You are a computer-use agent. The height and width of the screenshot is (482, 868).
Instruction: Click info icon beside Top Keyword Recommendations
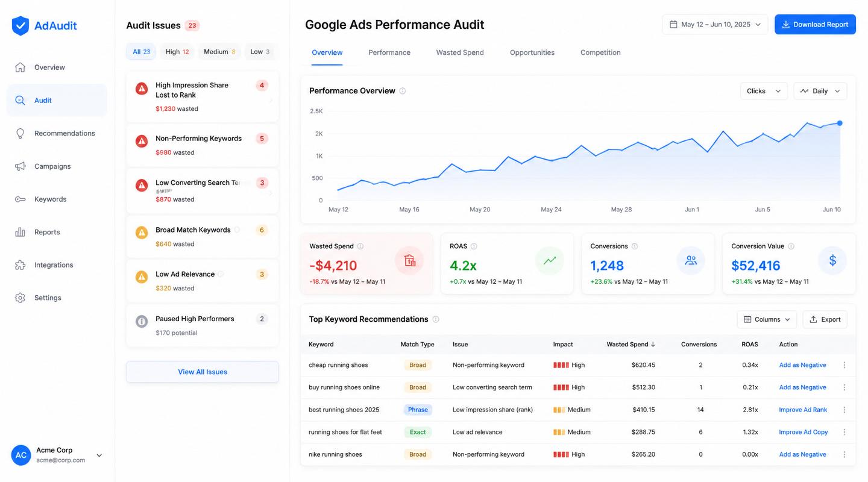(436, 319)
